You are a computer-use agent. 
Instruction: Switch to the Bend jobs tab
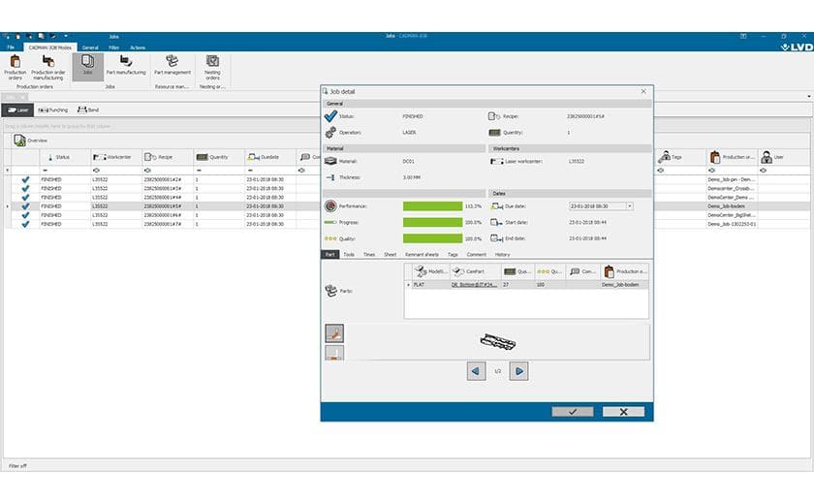88,110
